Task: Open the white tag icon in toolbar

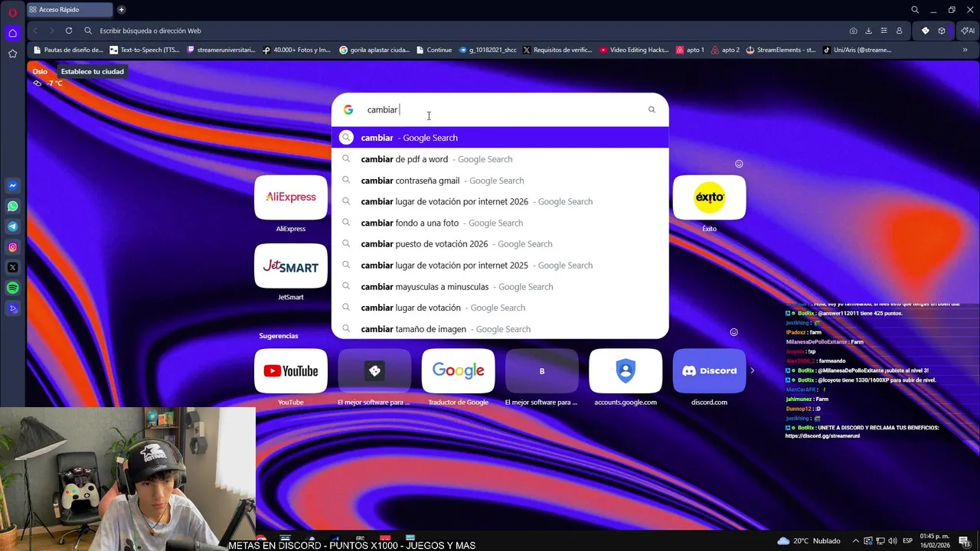Action: point(925,31)
